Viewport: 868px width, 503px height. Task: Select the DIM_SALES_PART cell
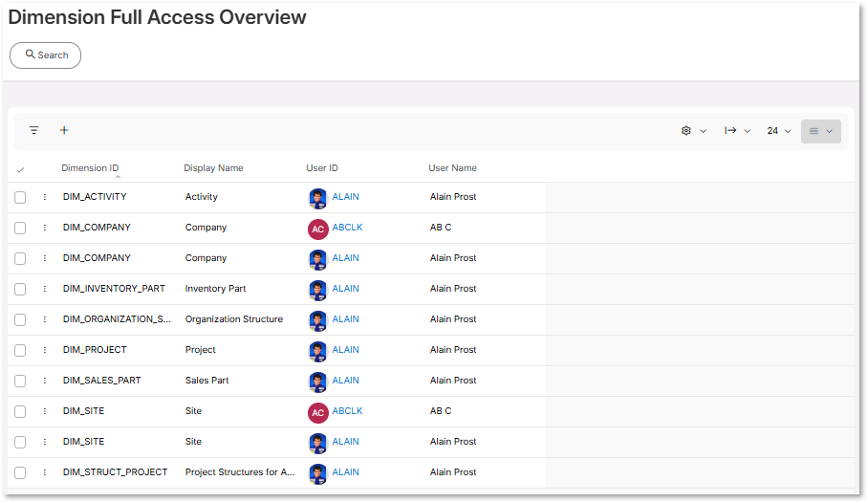pyautogui.click(x=102, y=380)
